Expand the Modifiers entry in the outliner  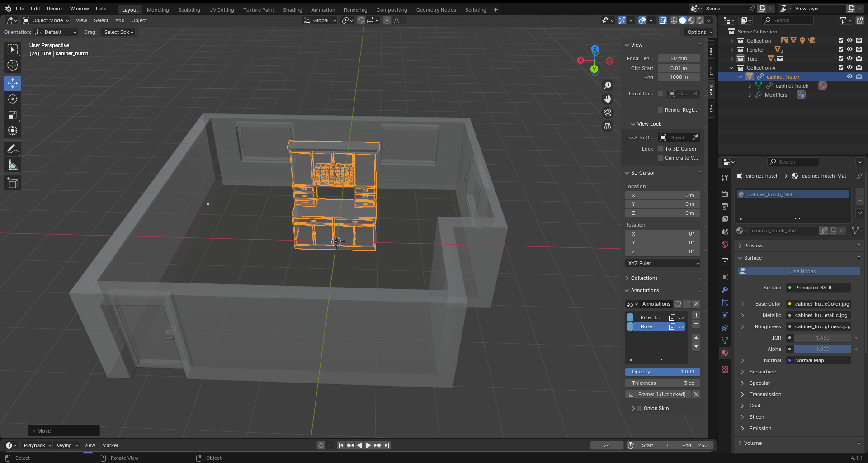(x=750, y=95)
